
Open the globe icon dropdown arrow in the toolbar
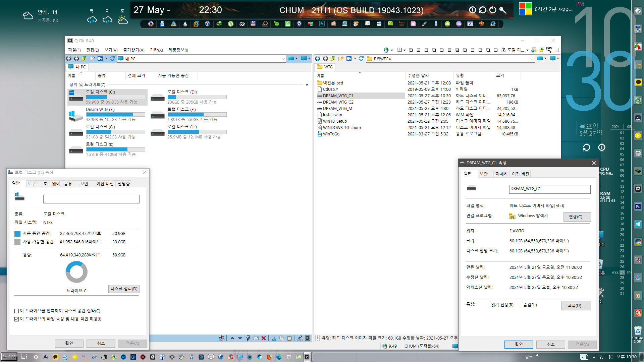[x=392, y=50]
